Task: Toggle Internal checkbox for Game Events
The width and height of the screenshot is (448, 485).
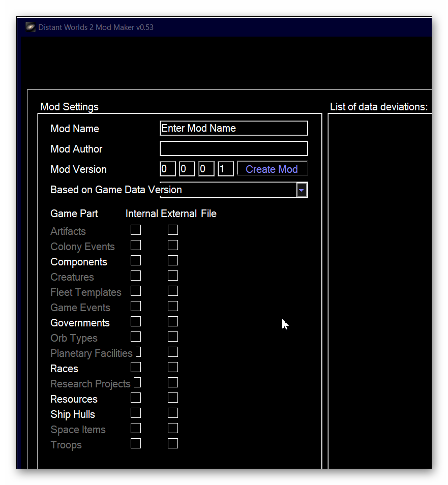Action: [x=135, y=306]
